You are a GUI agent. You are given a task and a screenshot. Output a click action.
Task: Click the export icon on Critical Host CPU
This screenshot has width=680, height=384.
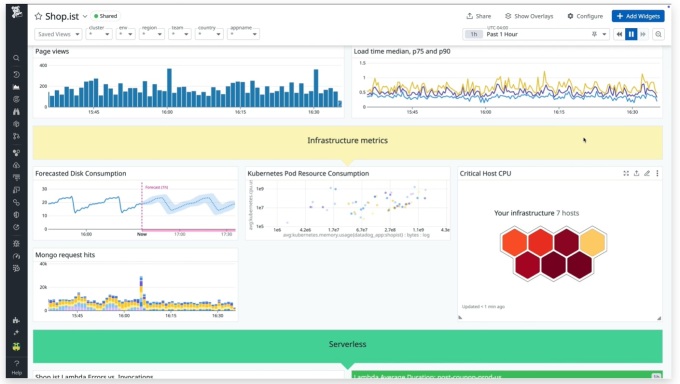click(x=636, y=173)
